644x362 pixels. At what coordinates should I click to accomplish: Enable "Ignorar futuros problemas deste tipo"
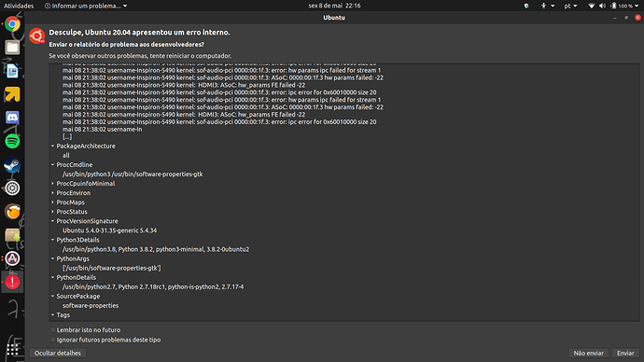pyautogui.click(x=53, y=340)
